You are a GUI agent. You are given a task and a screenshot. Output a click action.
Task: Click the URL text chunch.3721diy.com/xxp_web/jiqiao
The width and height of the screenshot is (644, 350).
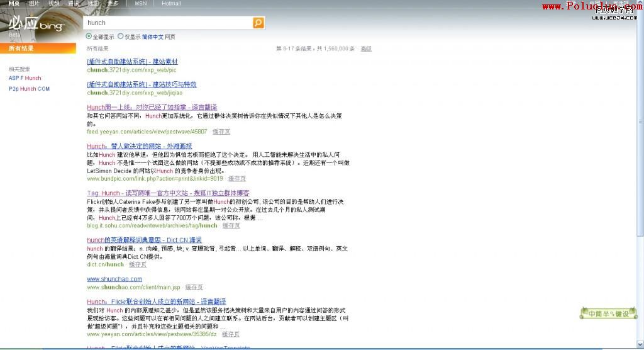tap(135, 93)
